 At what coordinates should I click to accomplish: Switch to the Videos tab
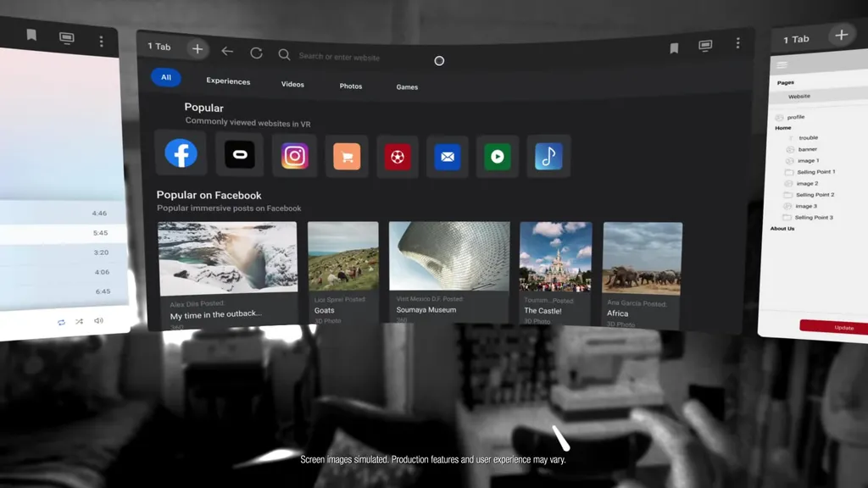[292, 84]
